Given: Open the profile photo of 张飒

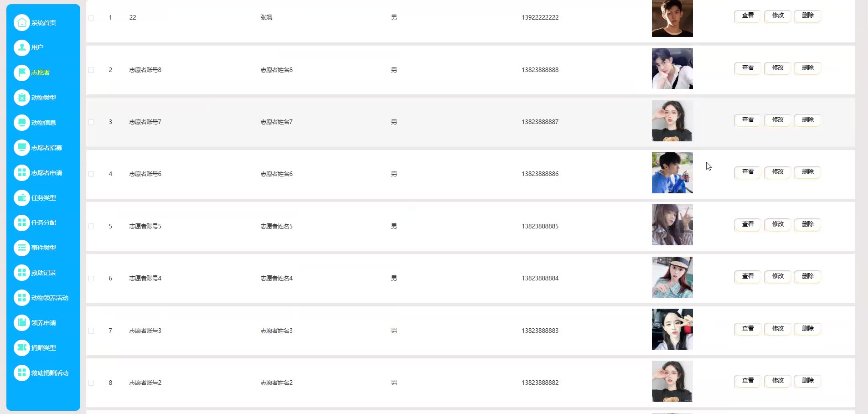Looking at the screenshot, I should click(x=672, y=18).
